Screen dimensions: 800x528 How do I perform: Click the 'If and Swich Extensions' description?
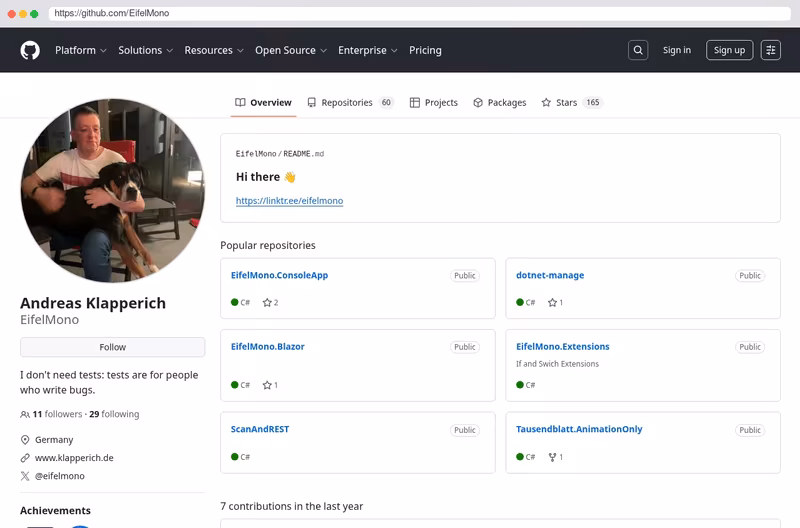point(557,364)
